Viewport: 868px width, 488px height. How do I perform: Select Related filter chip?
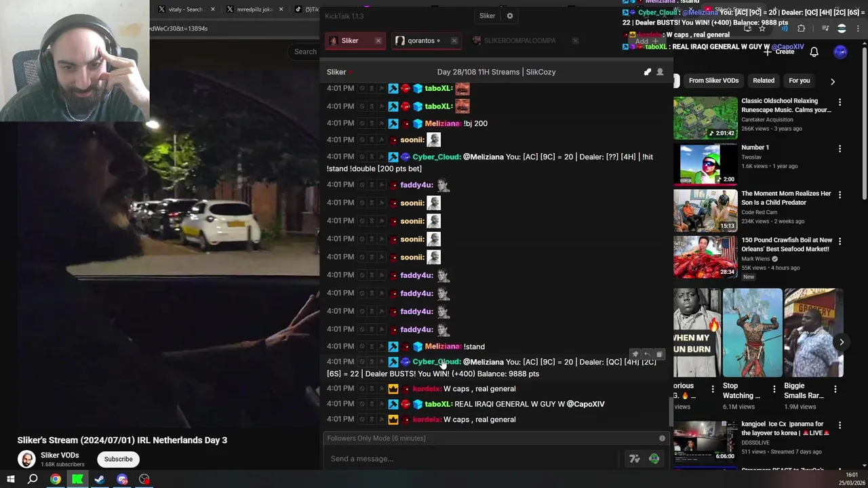click(763, 81)
